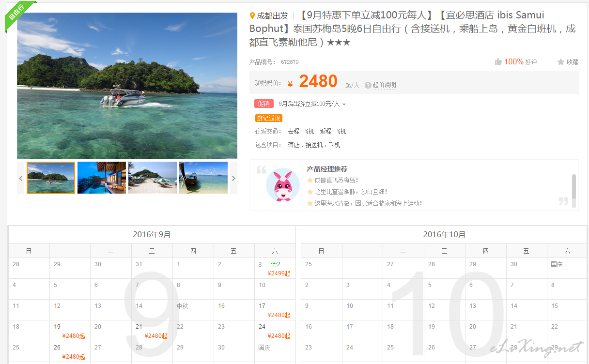Click the 国庆 cell in October calendar

567,268
